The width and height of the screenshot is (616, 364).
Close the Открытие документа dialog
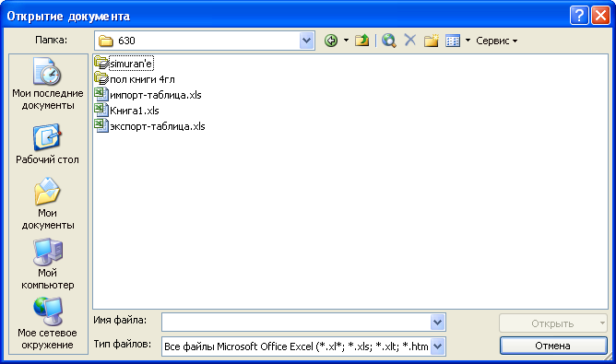click(600, 16)
